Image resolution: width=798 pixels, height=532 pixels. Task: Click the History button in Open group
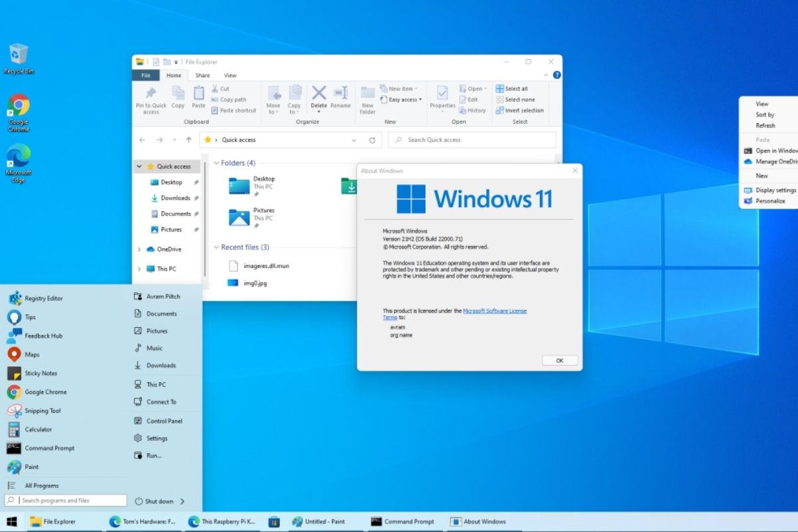coord(473,110)
